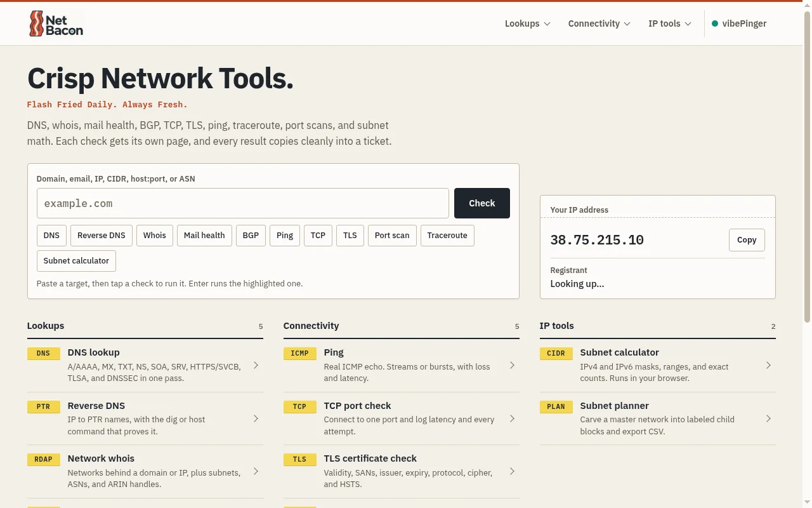Click the Connectivity section heading
812x508 pixels.
click(311, 326)
